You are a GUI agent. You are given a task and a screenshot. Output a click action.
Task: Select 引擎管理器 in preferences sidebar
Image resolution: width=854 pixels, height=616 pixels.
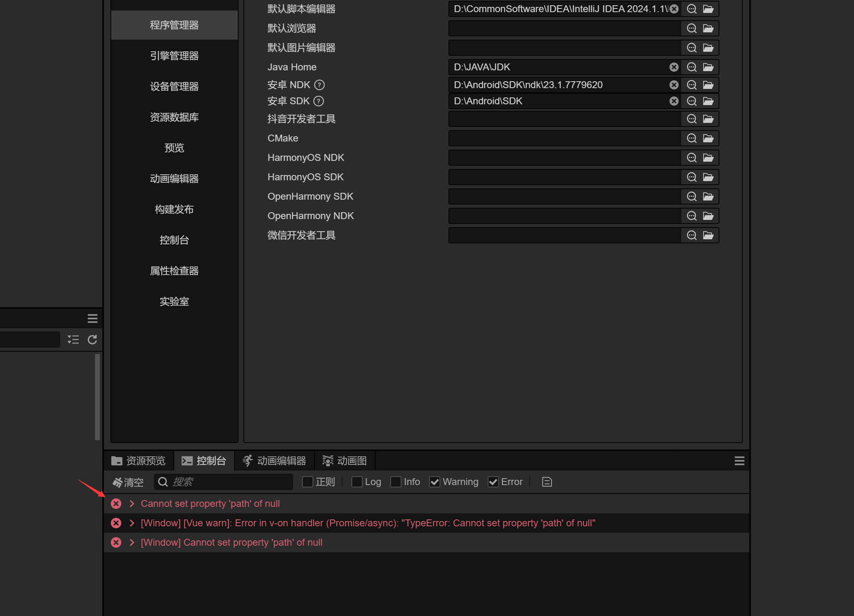174,56
